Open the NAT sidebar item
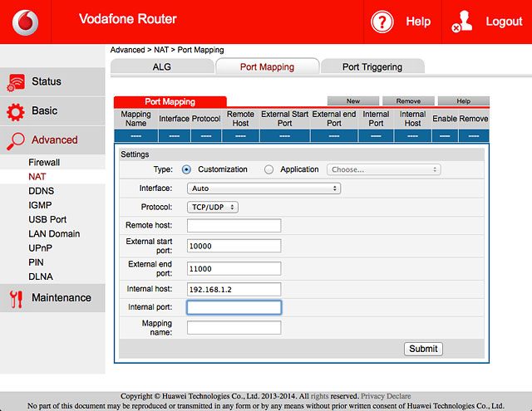Viewport: 532px width, 411px height. coord(37,177)
